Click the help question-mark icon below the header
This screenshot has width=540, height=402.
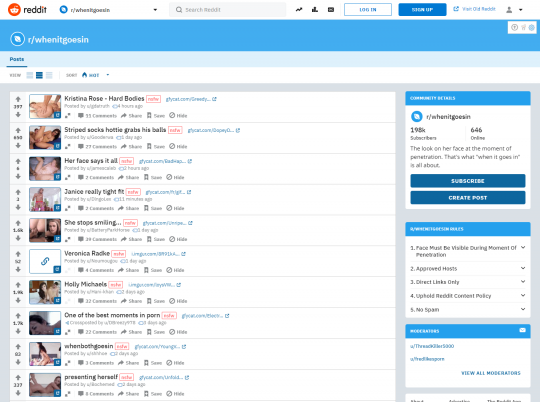coord(515,28)
